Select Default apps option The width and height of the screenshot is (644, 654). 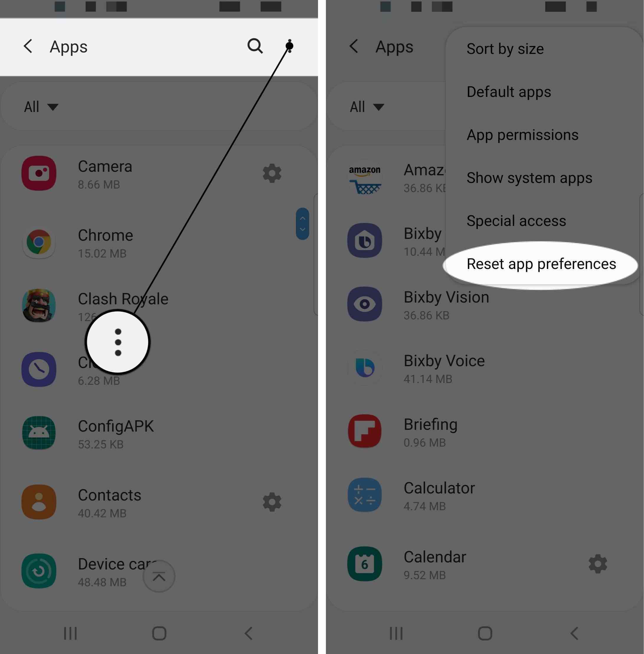tap(508, 92)
